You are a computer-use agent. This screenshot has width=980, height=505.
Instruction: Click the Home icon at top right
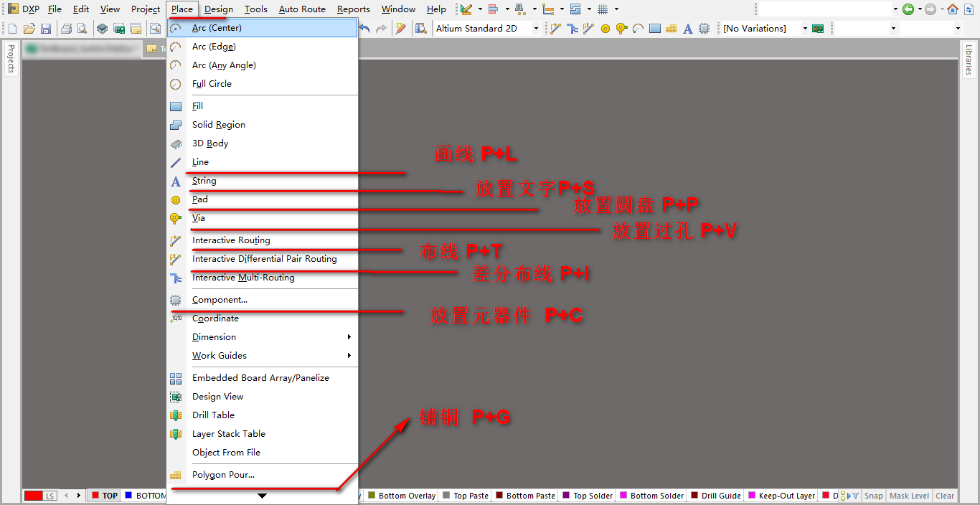(953, 9)
